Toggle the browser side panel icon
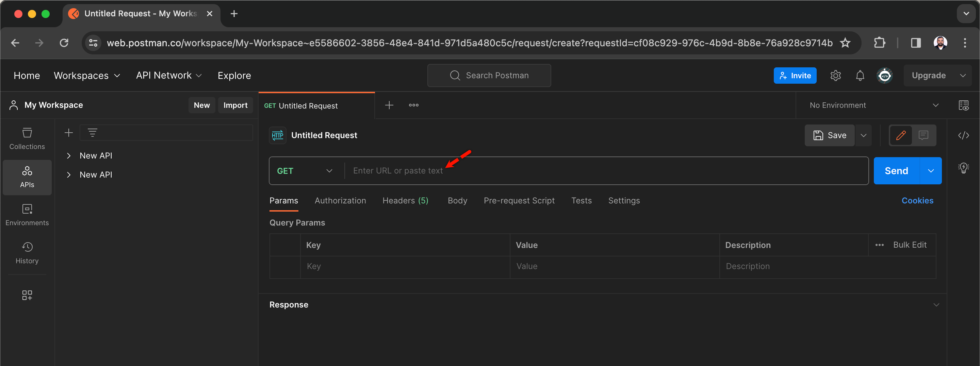The width and height of the screenshot is (980, 366). 916,43
